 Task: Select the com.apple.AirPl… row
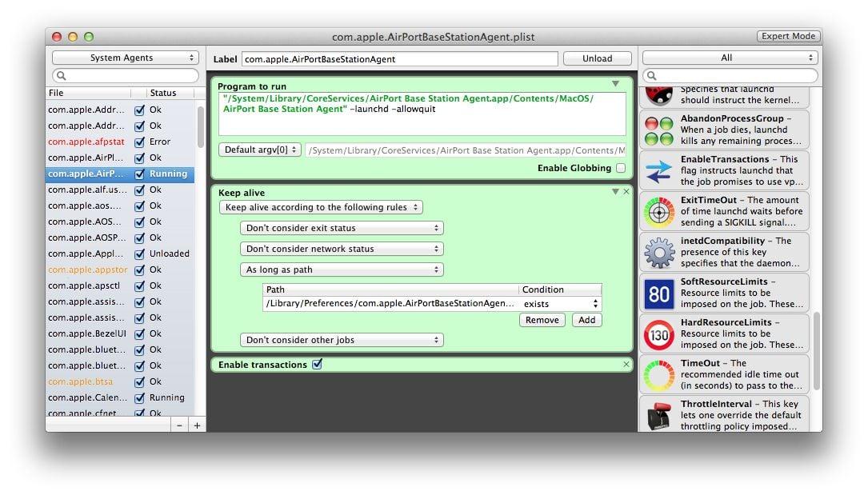click(x=119, y=158)
